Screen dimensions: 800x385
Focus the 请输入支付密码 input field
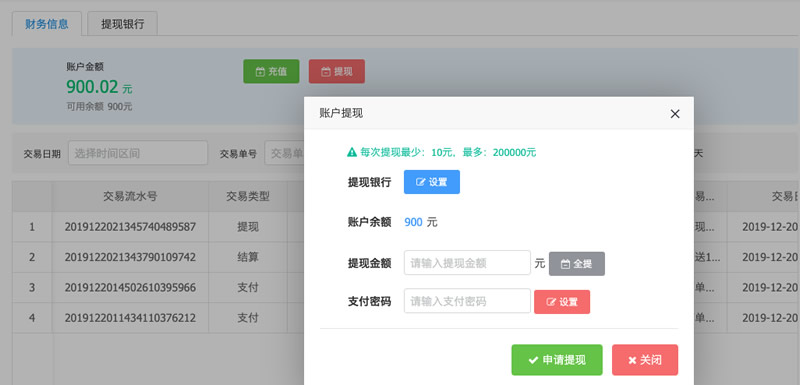click(x=467, y=301)
